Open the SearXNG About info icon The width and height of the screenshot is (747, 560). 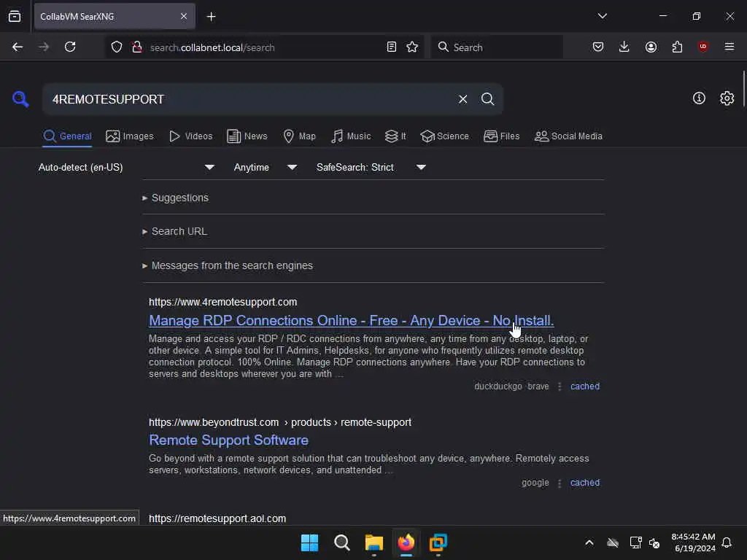(699, 98)
